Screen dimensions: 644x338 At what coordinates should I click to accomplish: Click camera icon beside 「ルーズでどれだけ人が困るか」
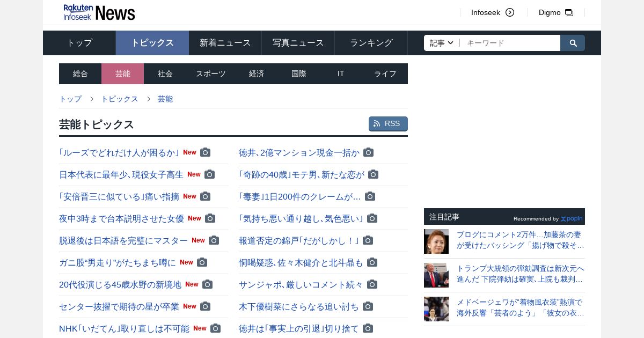pyautogui.click(x=206, y=152)
